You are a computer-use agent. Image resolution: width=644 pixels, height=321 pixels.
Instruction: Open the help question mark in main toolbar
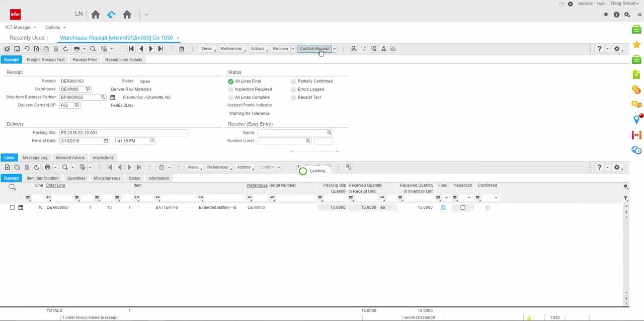click(599, 49)
